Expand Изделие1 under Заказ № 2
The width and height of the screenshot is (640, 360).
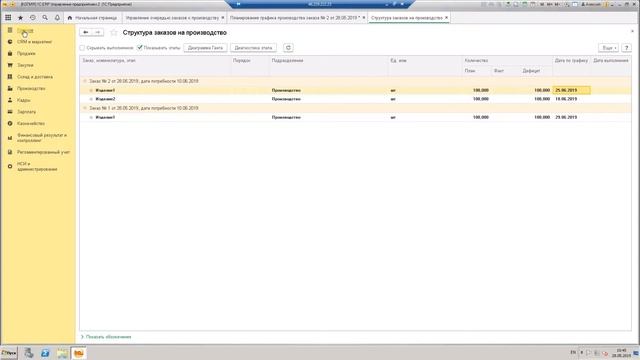click(91, 90)
